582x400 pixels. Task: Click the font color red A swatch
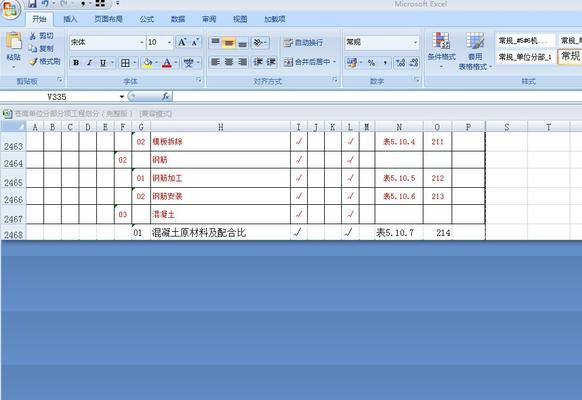coord(167,63)
